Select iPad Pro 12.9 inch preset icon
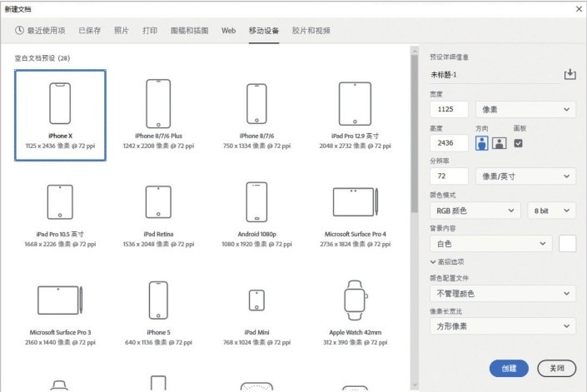 point(355,103)
